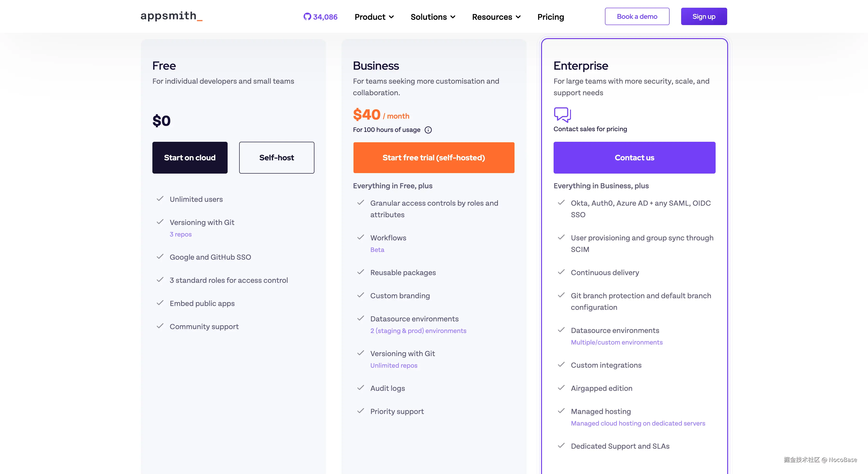Click the checkmark next to Workflows
868x474 pixels.
point(360,237)
